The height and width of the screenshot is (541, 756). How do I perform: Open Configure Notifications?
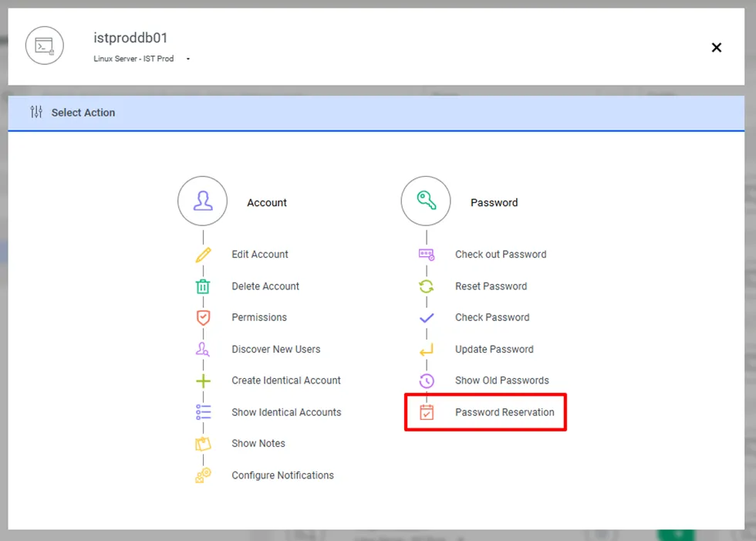point(282,475)
